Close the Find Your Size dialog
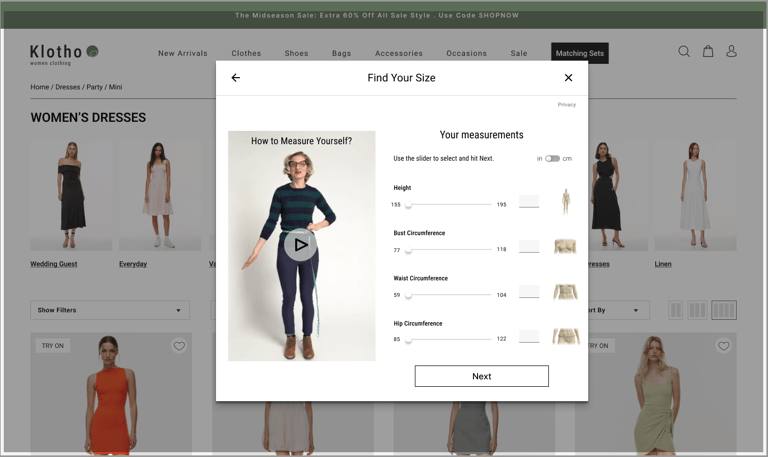The width and height of the screenshot is (768, 457). click(568, 77)
